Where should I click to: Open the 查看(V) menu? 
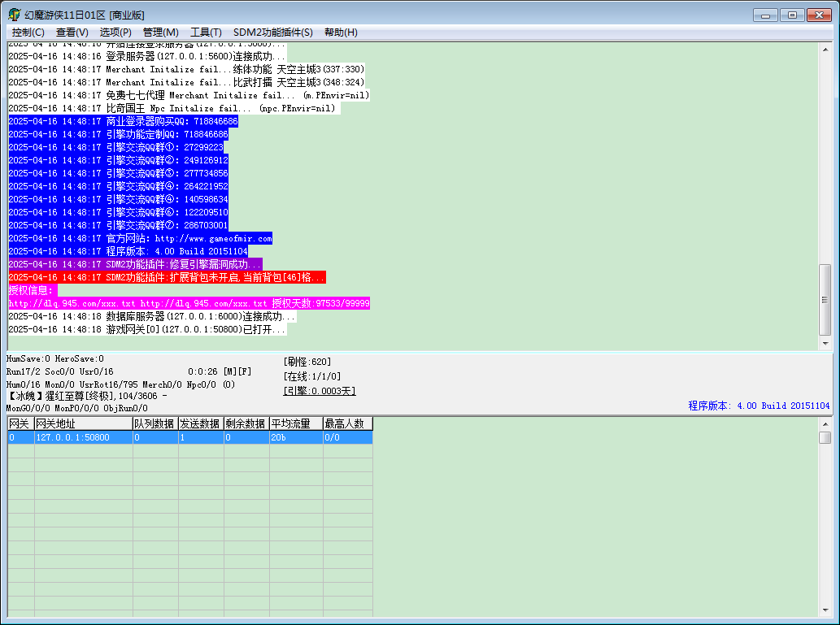(x=72, y=33)
